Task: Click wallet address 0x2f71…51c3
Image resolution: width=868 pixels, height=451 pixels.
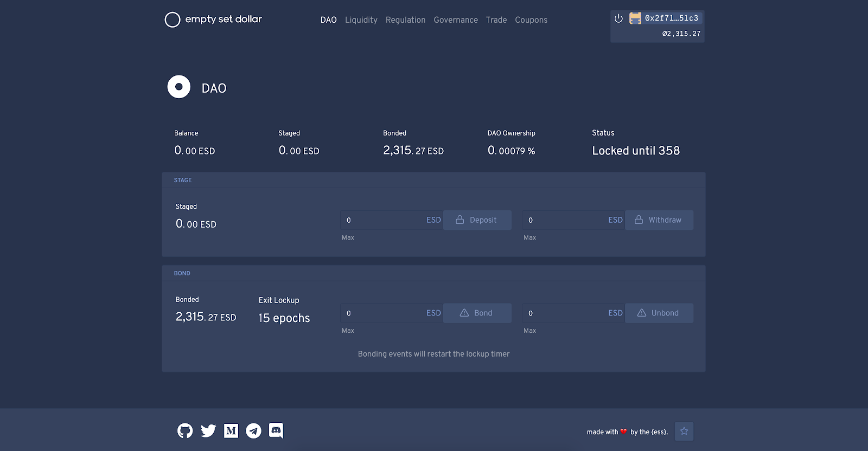Action: click(672, 18)
